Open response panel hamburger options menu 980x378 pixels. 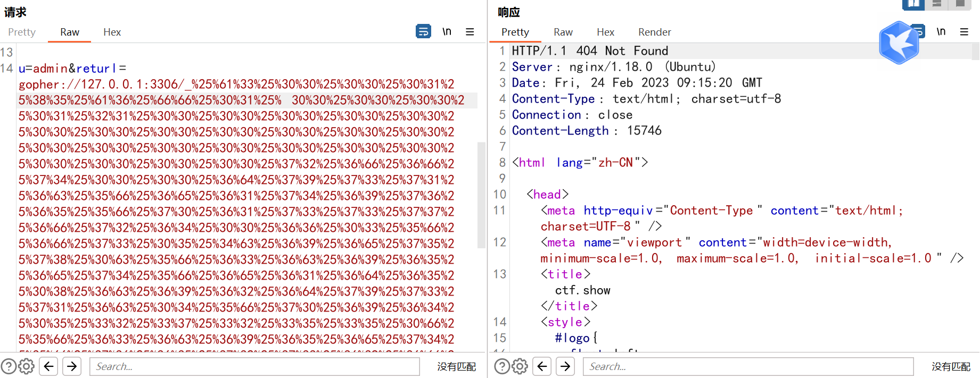964,32
